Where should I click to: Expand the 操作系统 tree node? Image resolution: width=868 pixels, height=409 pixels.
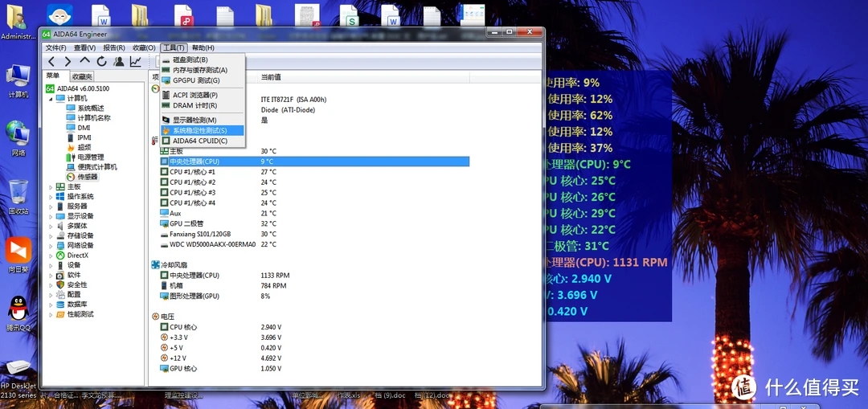(x=51, y=197)
